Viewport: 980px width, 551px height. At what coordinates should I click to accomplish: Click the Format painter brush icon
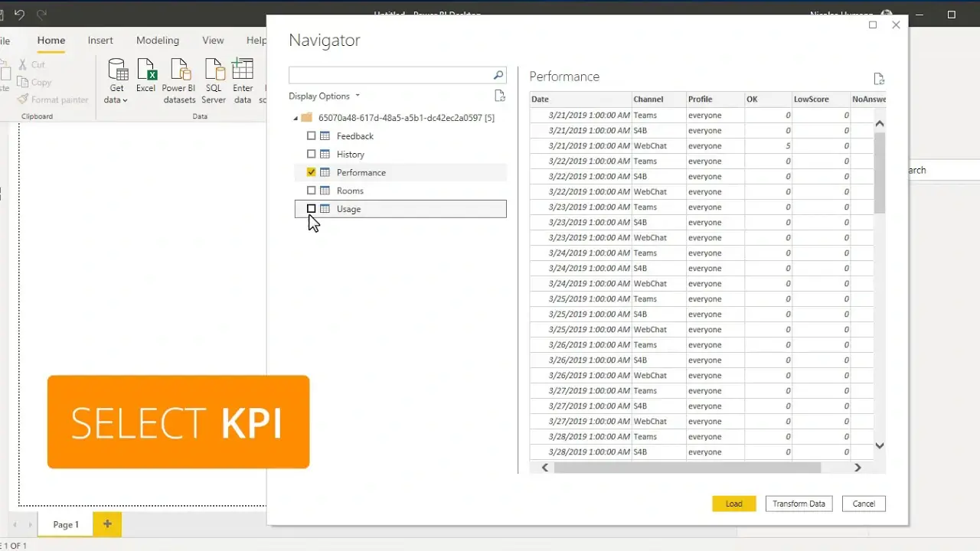click(x=22, y=99)
